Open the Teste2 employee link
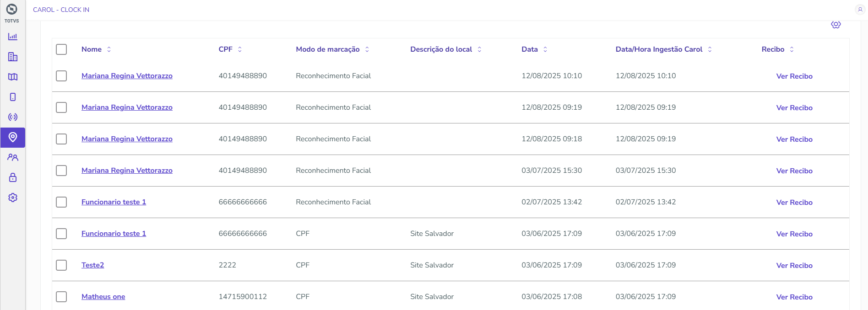The image size is (868, 310). [x=92, y=265]
